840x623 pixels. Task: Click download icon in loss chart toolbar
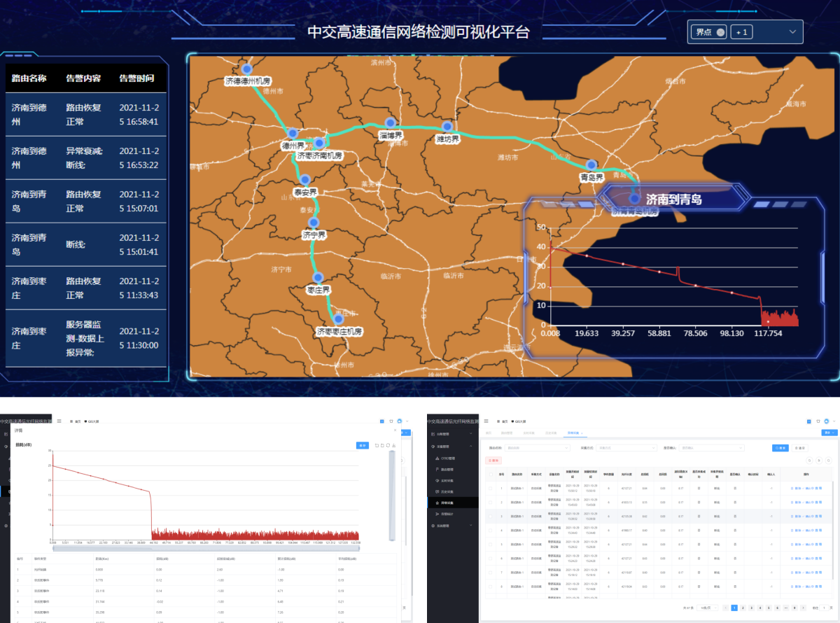pos(394,445)
